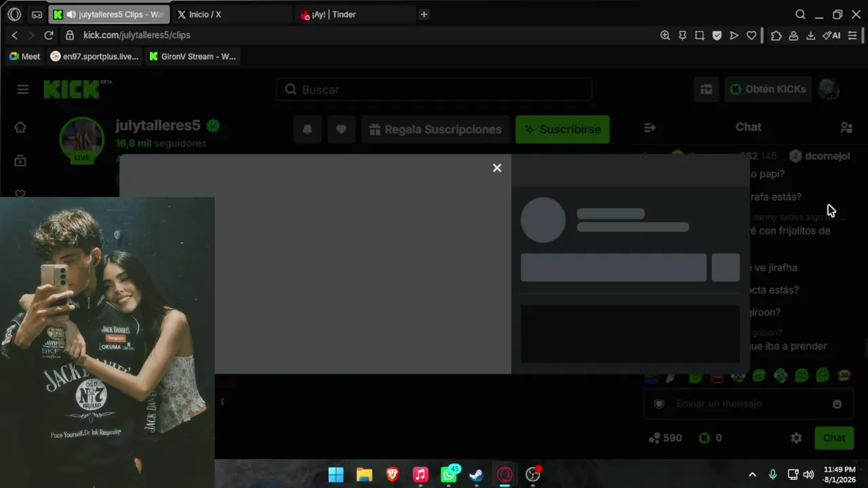Open the Flow send icon
Screen dimensions: 868x488
point(734,35)
